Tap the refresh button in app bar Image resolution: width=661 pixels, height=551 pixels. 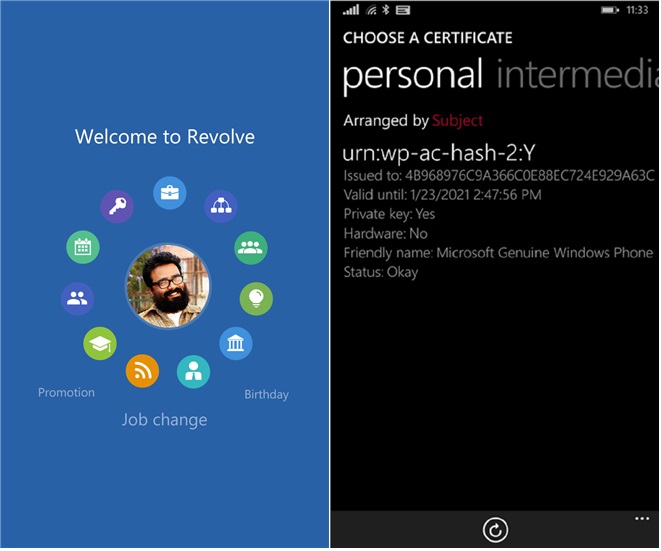tap(495, 530)
